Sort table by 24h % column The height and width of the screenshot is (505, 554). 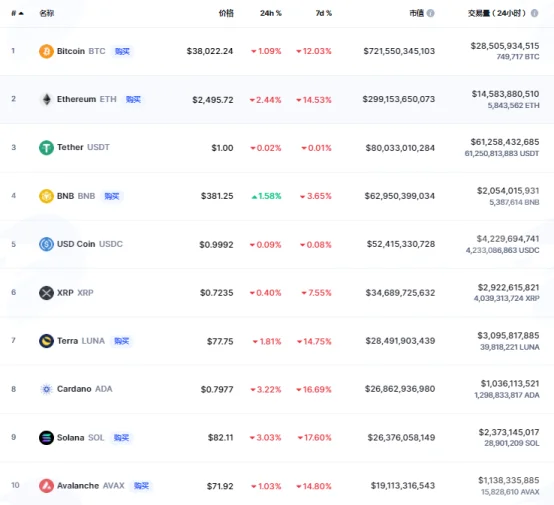271,13
